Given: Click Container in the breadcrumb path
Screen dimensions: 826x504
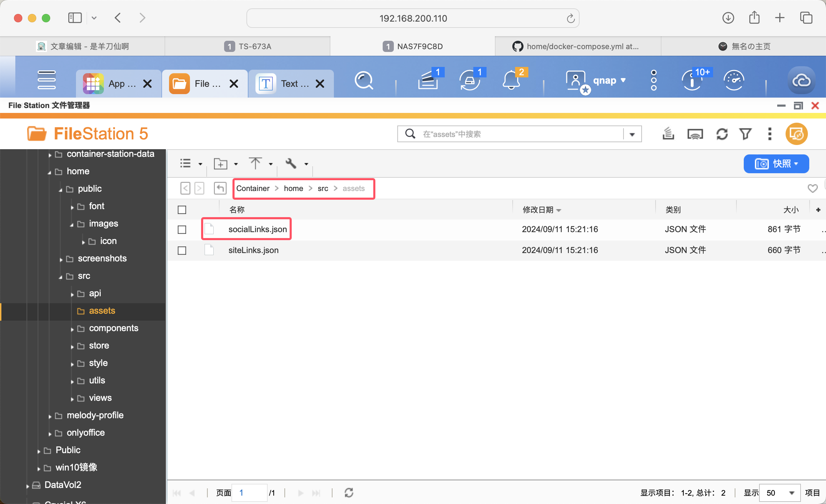Looking at the screenshot, I should (x=253, y=188).
